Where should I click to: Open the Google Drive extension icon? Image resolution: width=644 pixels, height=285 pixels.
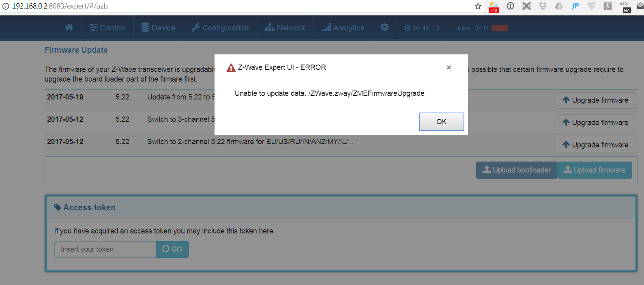559,6
